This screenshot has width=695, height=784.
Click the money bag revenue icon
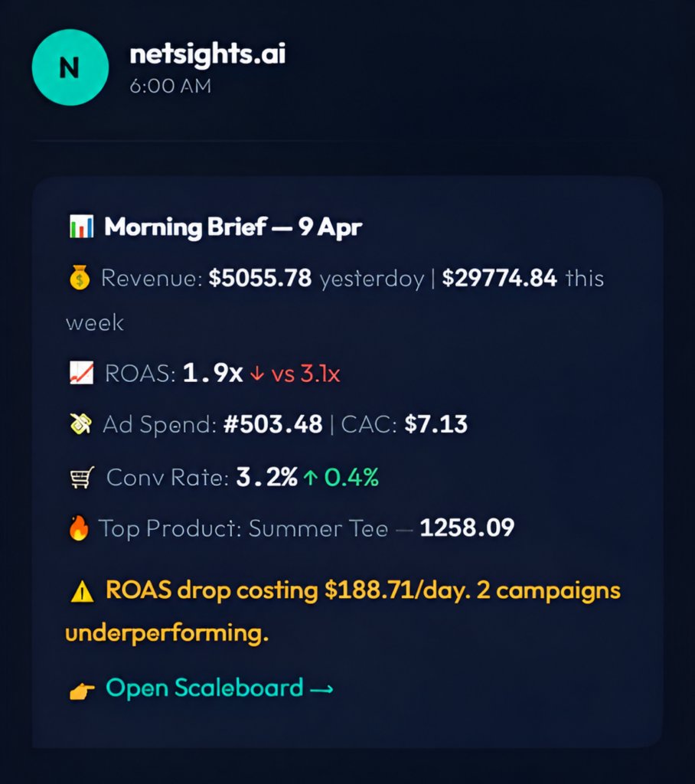coord(80,277)
